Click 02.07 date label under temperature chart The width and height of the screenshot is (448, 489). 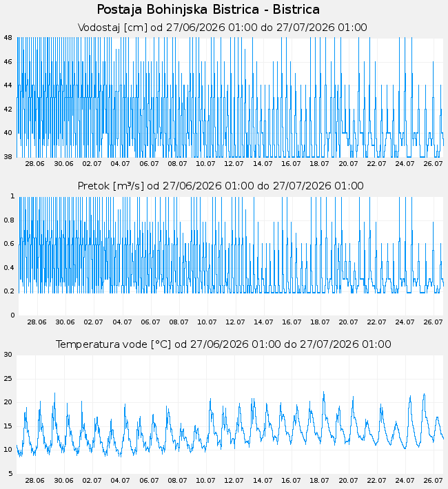(92, 481)
